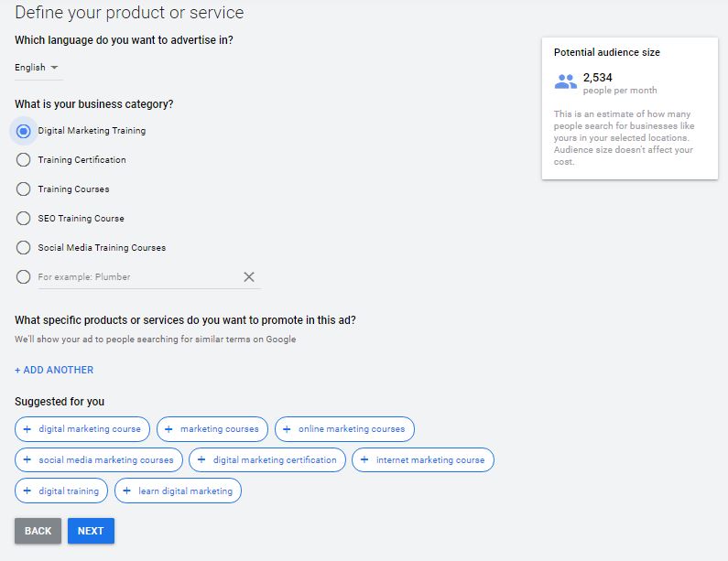Click plus icon on 'social media marketing courses' chip
Viewport: 728px width, 561px height.
pos(27,460)
